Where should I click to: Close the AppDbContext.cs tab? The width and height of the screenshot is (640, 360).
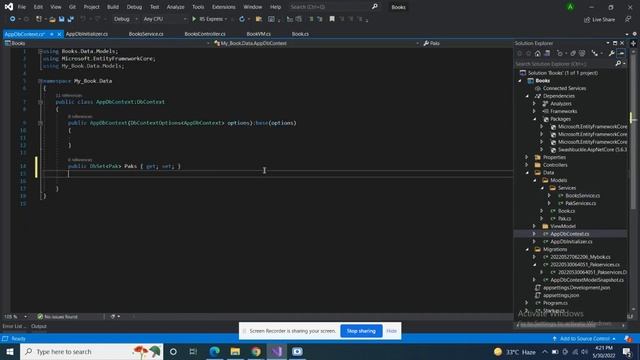[59, 34]
